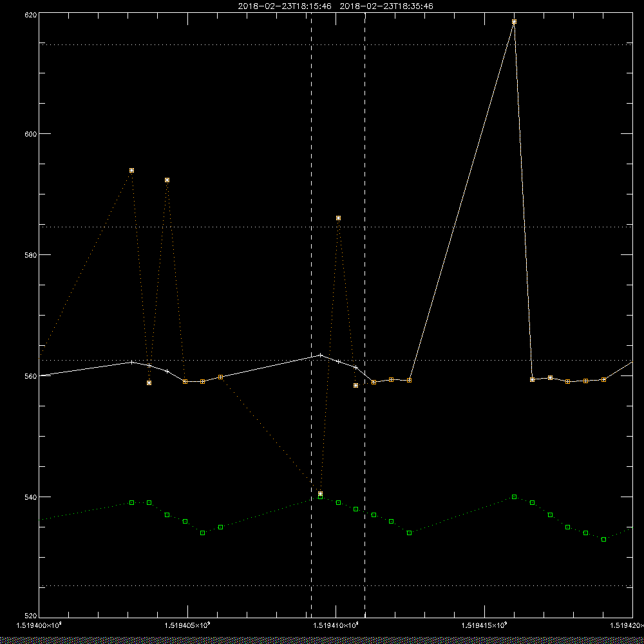
Task: Click the 560 y-axis label
Action: click(31, 376)
